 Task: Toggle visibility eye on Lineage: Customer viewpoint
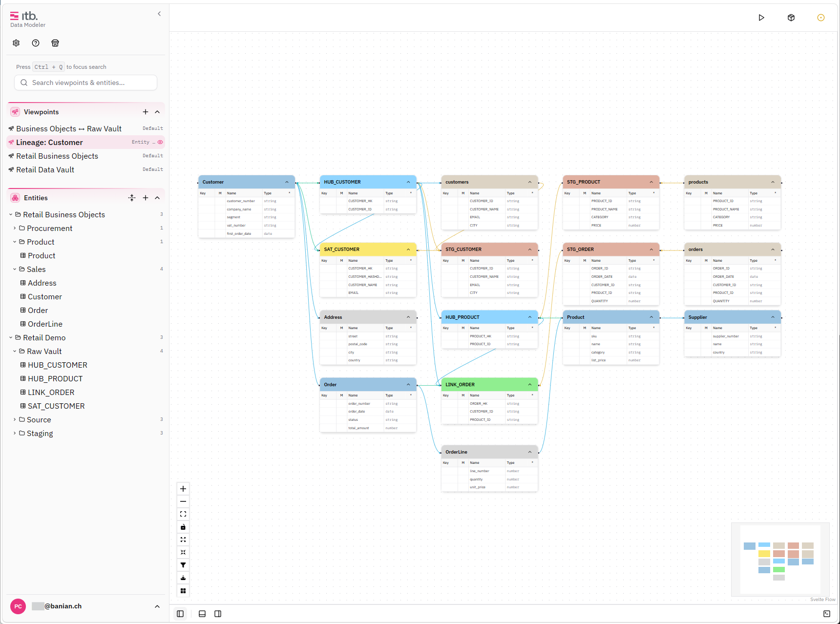[160, 142]
